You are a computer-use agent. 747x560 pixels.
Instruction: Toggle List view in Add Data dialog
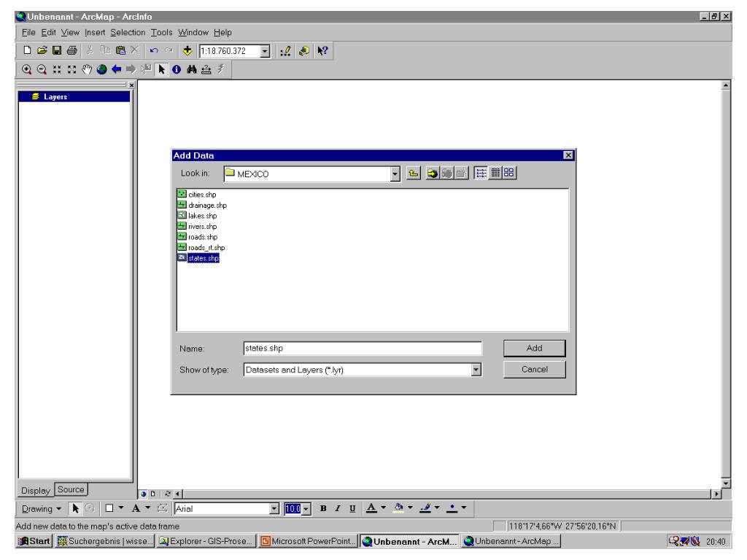click(481, 172)
